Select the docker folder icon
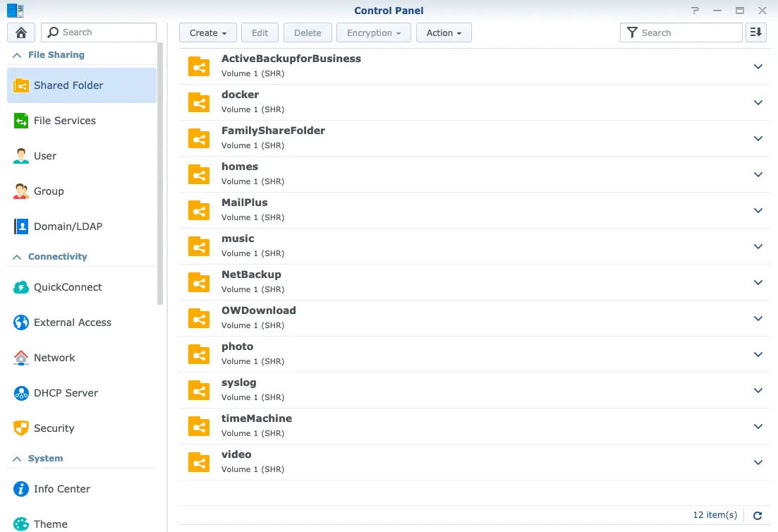Screen dimensions: 778x532 click(199, 103)
